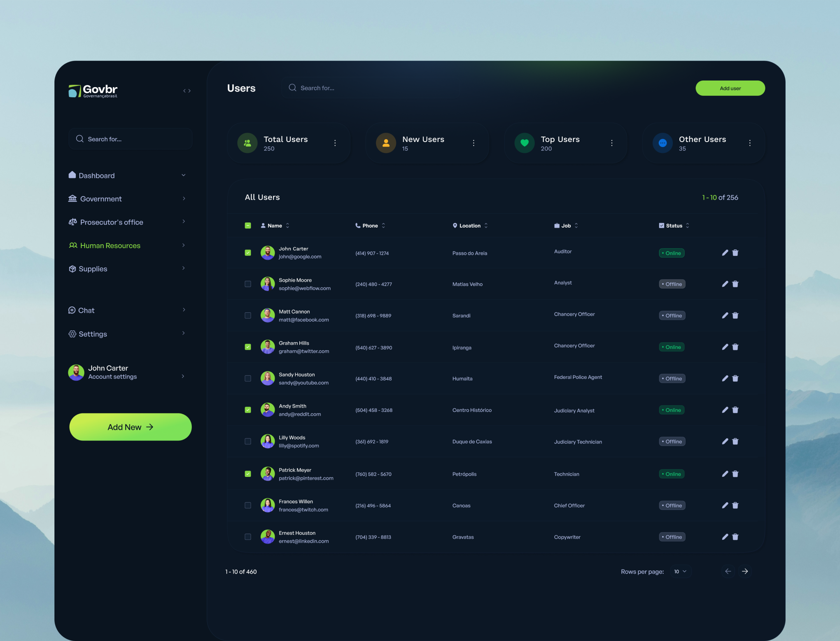Open Supplies sidebar item
840x641 pixels.
coord(127,269)
